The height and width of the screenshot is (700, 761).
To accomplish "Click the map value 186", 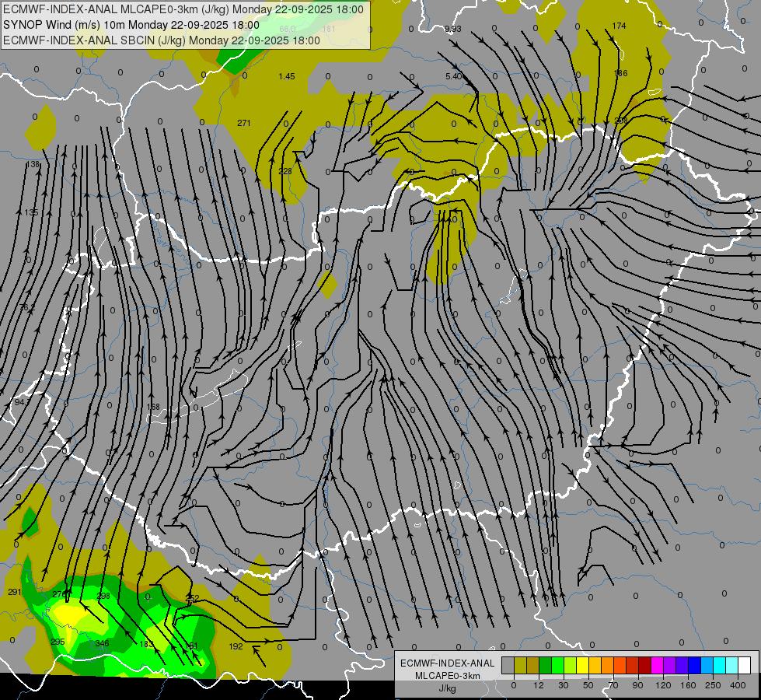I will tap(621, 73).
